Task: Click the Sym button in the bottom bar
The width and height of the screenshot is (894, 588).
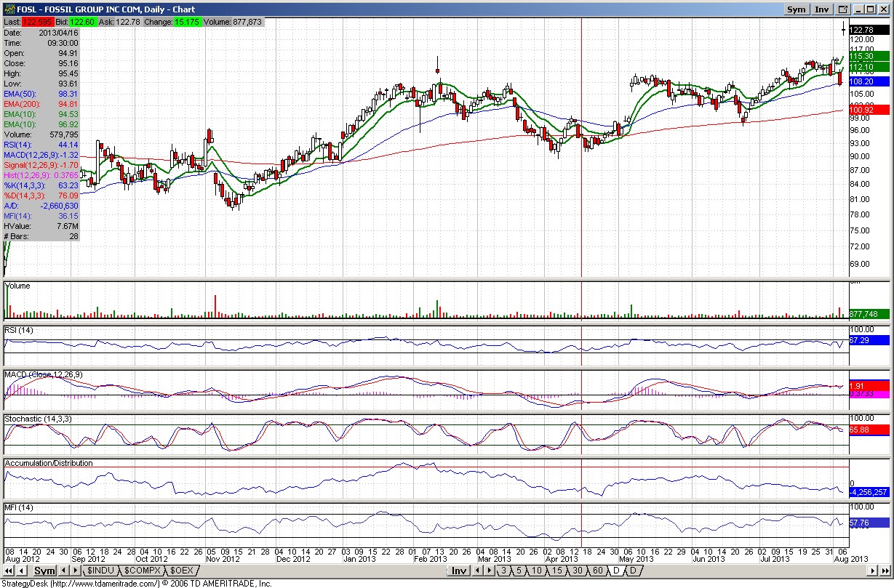Action: [x=45, y=571]
